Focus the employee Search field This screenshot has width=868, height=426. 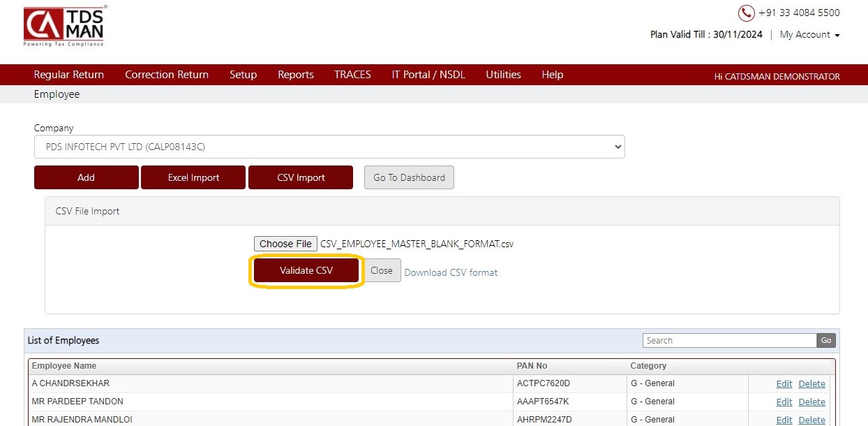click(x=730, y=340)
